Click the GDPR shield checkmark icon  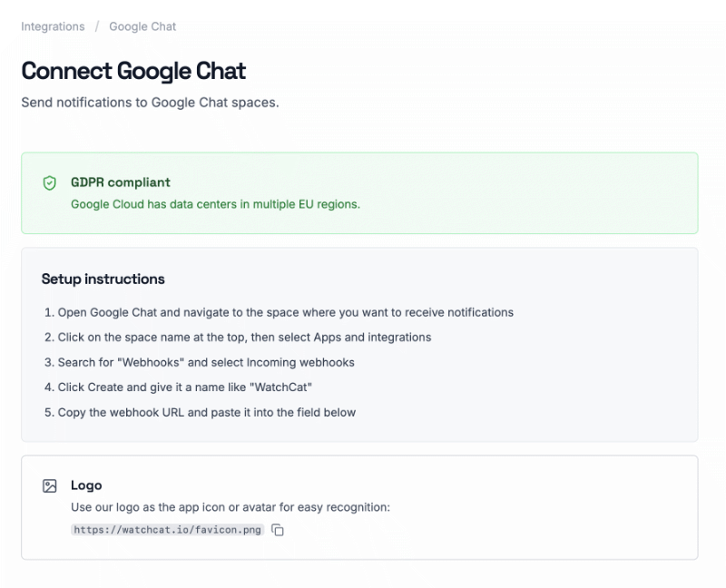(x=50, y=183)
